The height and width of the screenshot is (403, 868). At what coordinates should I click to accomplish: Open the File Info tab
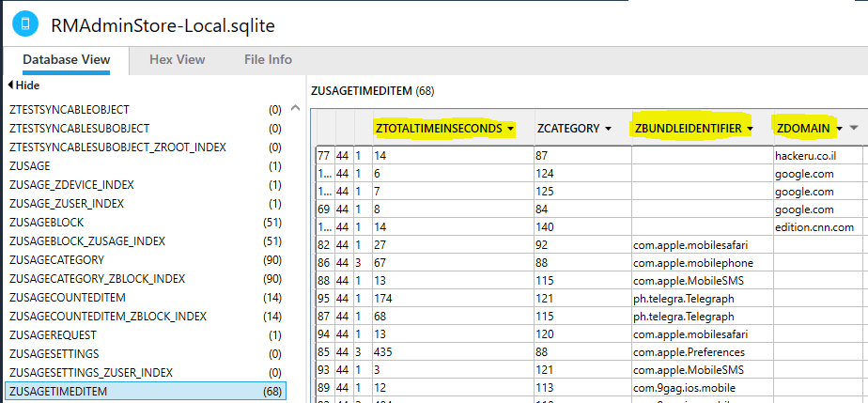click(268, 59)
